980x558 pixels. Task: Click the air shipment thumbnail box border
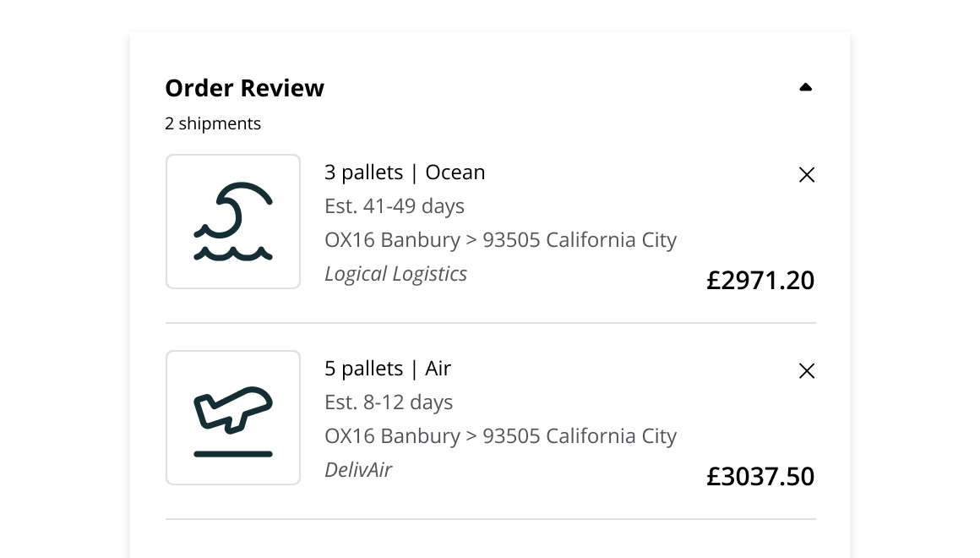point(233,352)
